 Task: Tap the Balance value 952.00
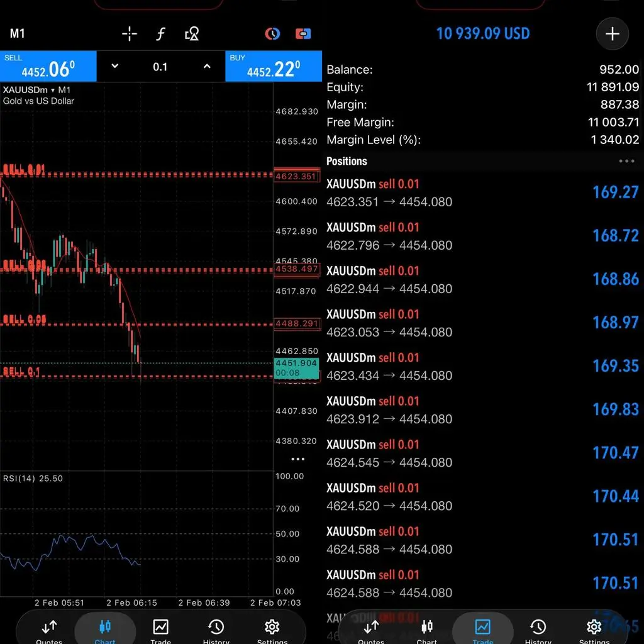pyautogui.click(x=619, y=69)
